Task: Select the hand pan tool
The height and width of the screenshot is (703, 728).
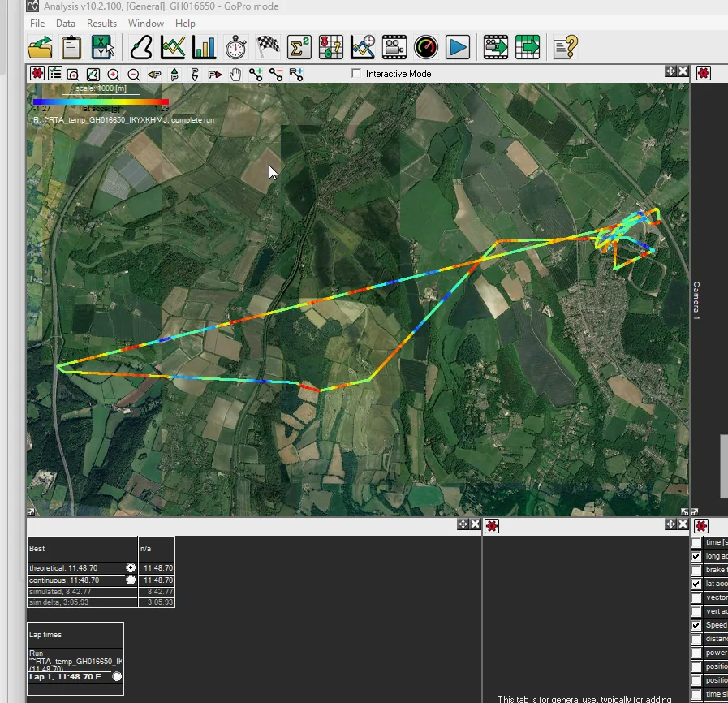Action: point(235,75)
